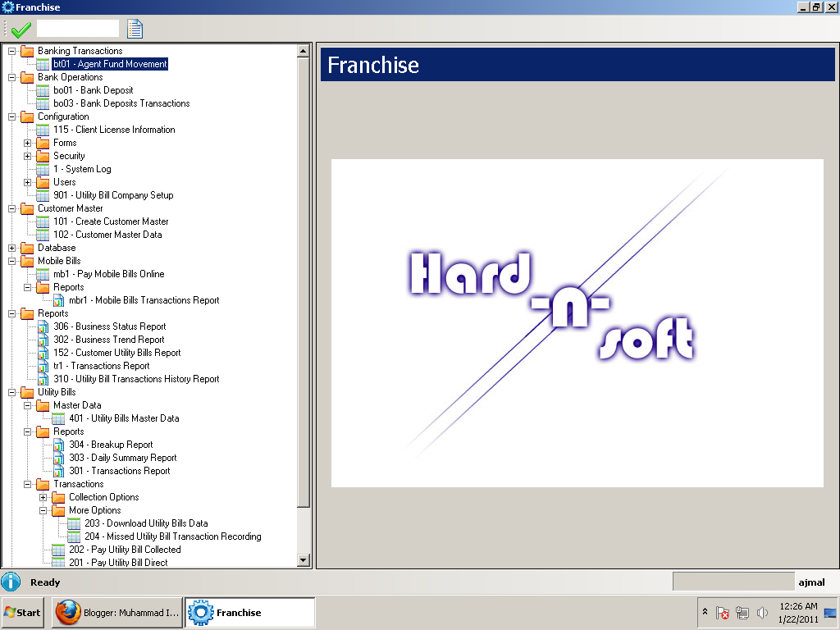
Task: Collapse the Configuration tree node
Action: point(11,116)
